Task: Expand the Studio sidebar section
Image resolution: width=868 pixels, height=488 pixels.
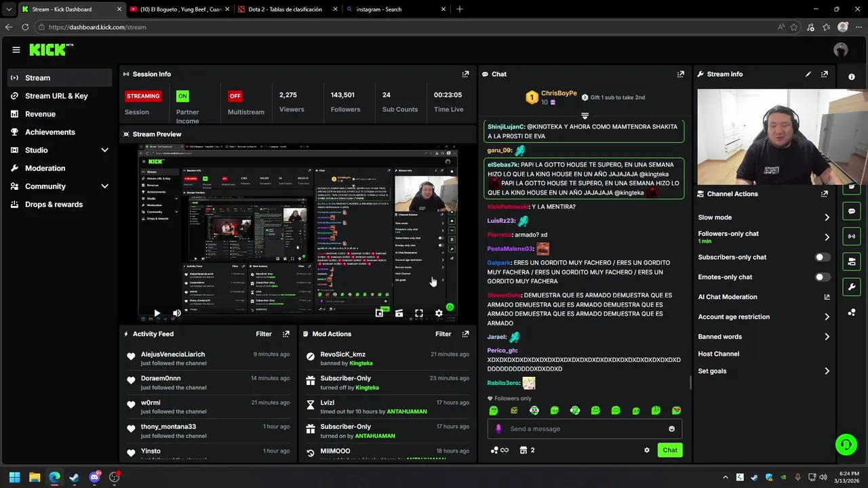Action: pyautogui.click(x=104, y=150)
